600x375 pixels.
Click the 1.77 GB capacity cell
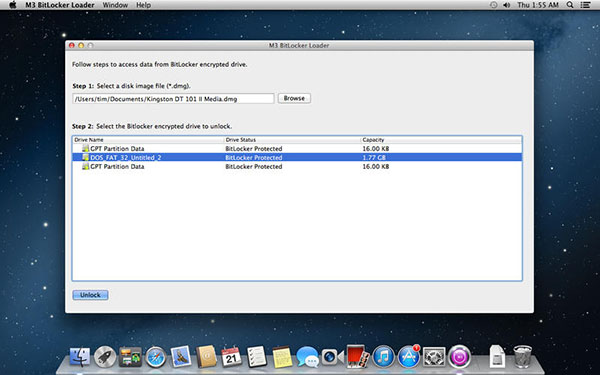(x=374, y=158)
